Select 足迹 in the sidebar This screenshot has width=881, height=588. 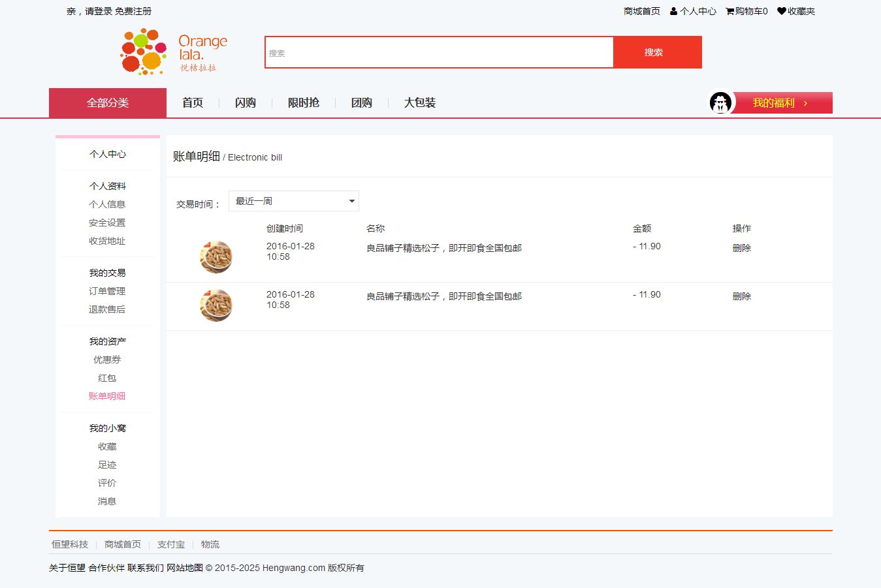pyautogui.click(x=107, y=465)
